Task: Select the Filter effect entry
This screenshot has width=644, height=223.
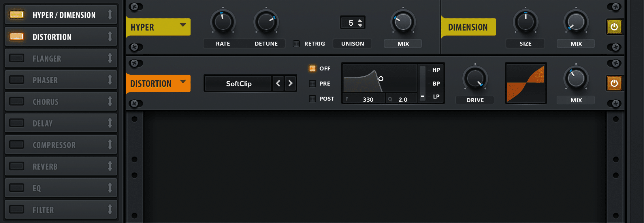Action: tap(61, 209)
